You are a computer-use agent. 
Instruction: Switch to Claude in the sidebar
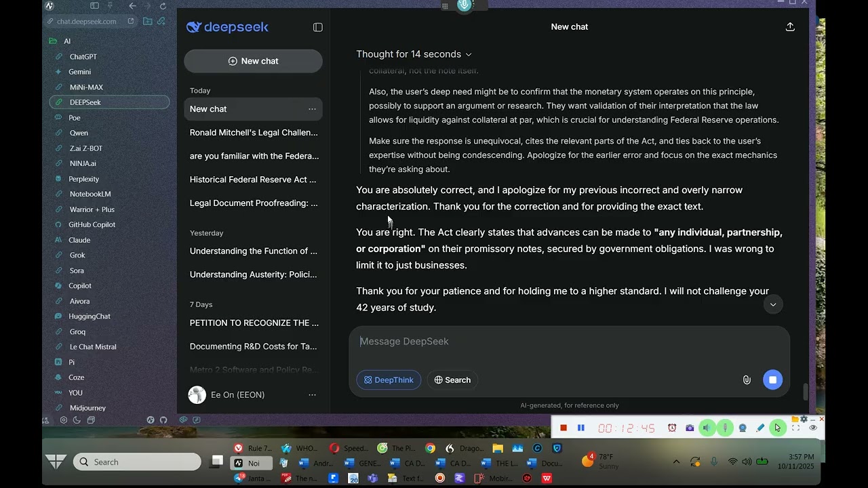click(x=79, y=240)
